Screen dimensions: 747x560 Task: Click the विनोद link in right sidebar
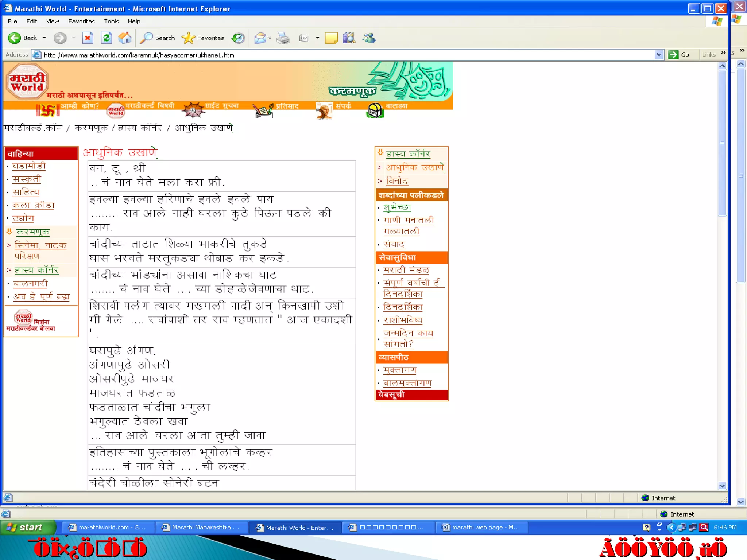pos(397,181)
